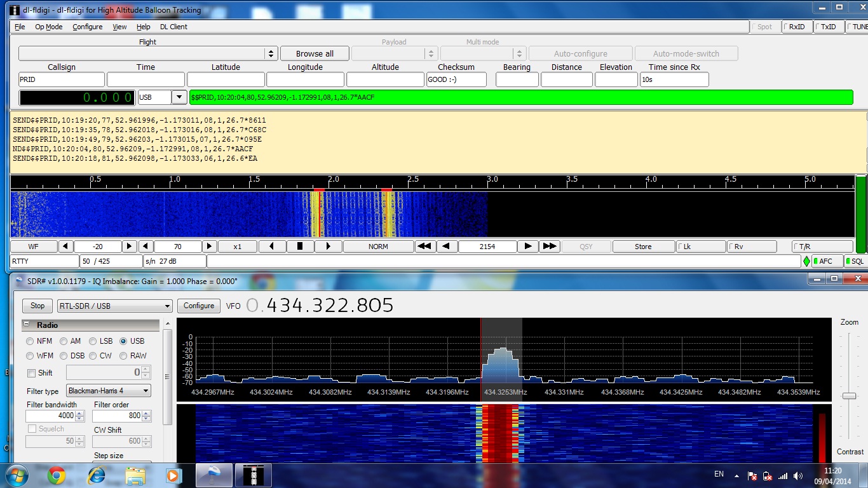868x488 pixels.
Task: Open Windows Explorer folder icon in taskbar
Action: [x=135, y=475]
